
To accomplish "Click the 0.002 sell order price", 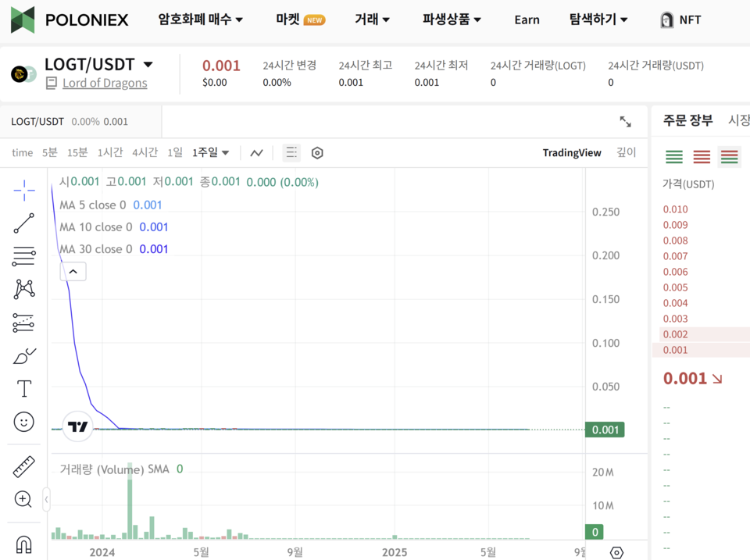I will [675, 334].
